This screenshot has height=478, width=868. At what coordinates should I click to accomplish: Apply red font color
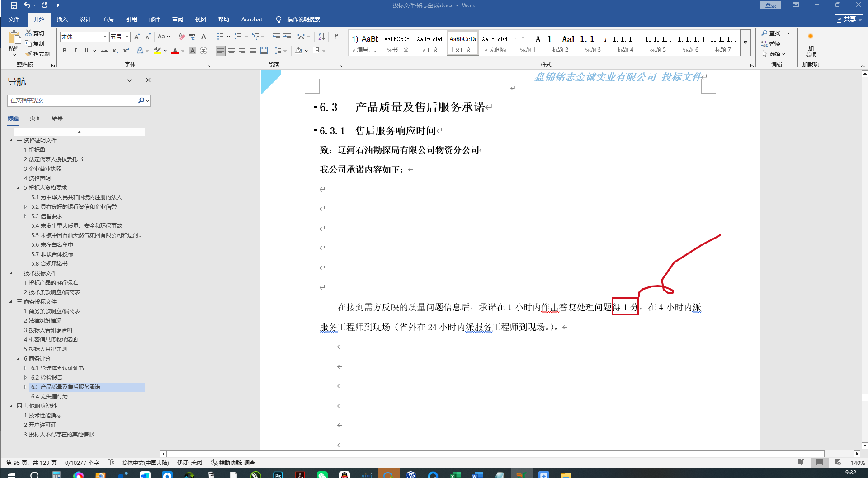[x=175, y=51]
